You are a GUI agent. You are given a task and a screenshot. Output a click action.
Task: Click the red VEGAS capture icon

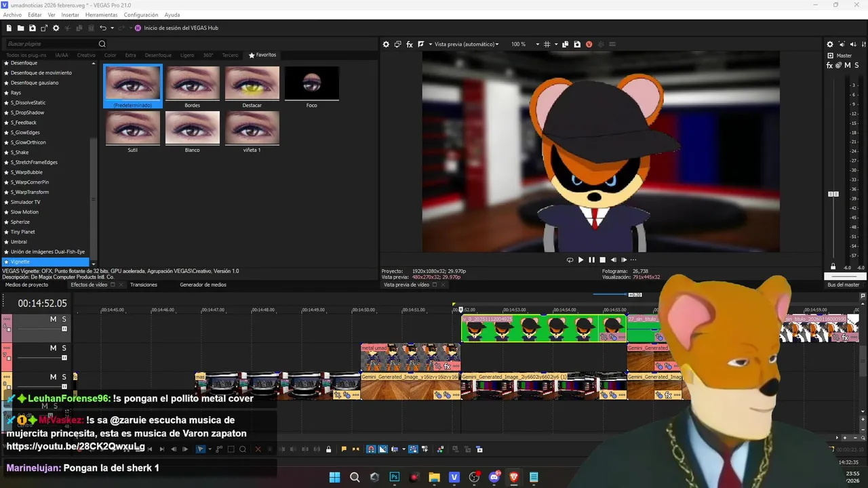click(x=589, y=44)
